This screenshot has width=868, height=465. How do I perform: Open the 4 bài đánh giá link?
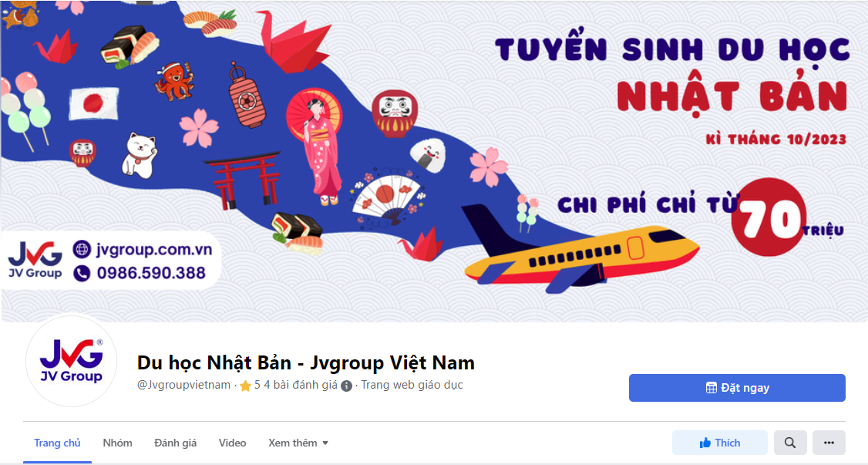click(301, 386)
